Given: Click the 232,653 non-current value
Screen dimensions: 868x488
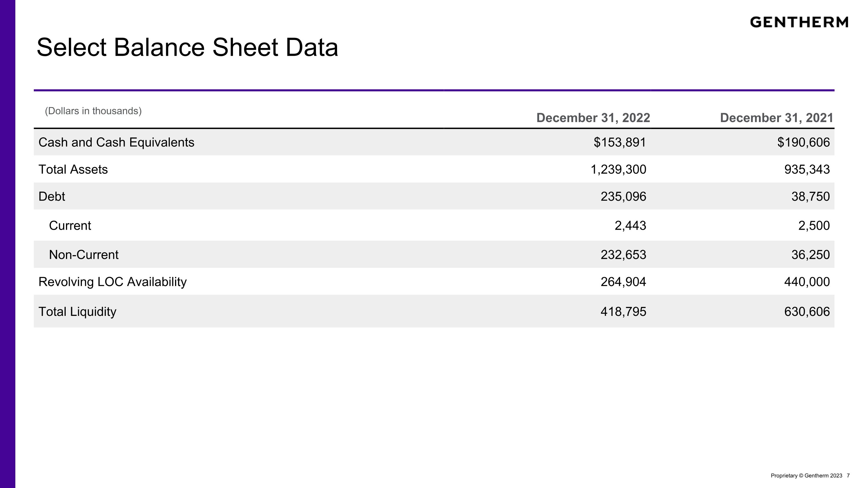Looking at the screenshot, I should click(x=624, y=255).
